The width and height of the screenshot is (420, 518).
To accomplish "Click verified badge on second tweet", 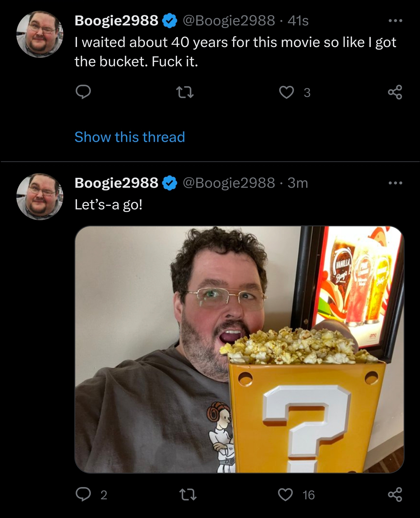I will click(170, 183).
